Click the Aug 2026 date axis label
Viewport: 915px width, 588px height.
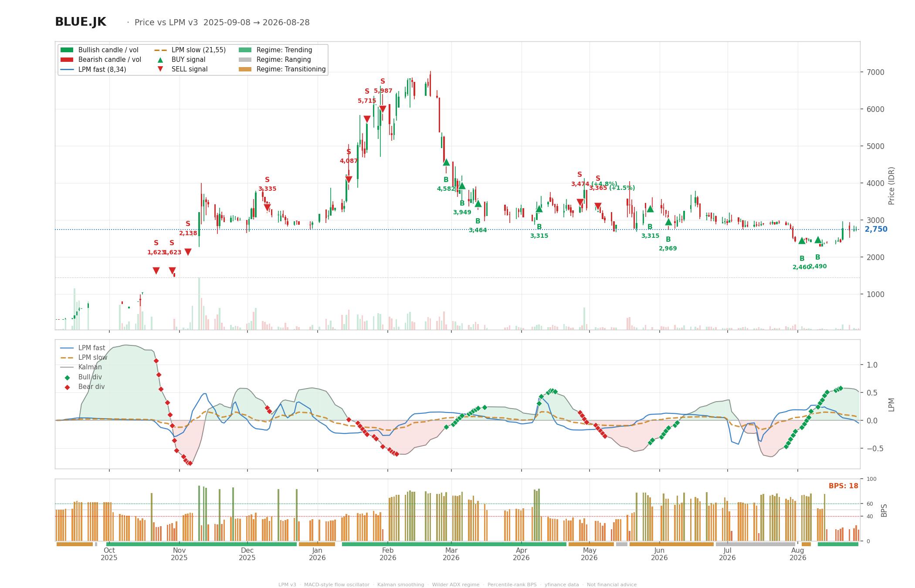coord(798,554)
